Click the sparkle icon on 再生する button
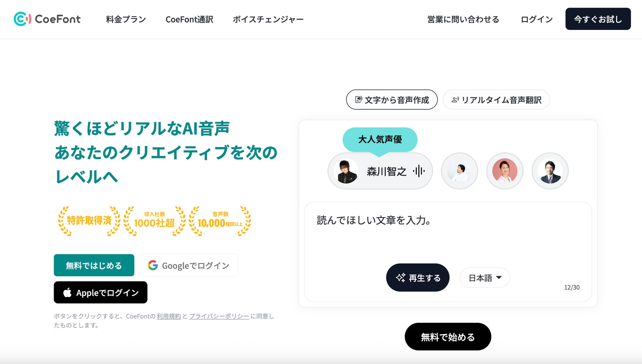The image size is (642, 364). click(x=400, y=277)
